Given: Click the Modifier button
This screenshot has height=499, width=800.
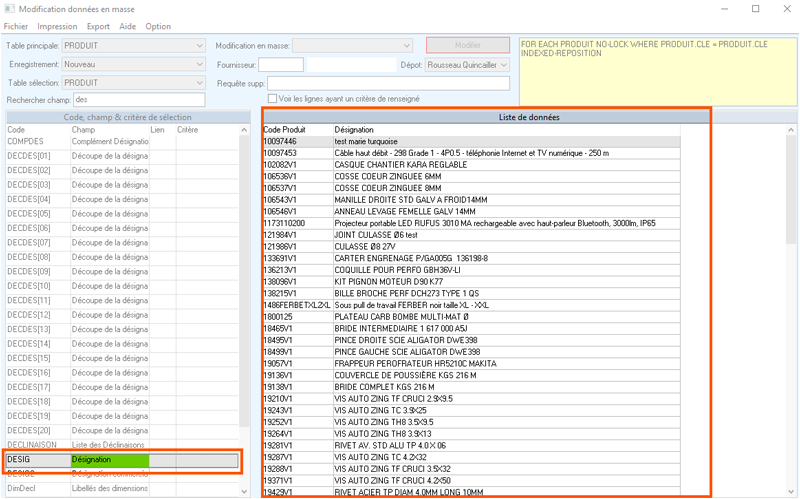Looking at the screenshot, I should coord(468,45).
